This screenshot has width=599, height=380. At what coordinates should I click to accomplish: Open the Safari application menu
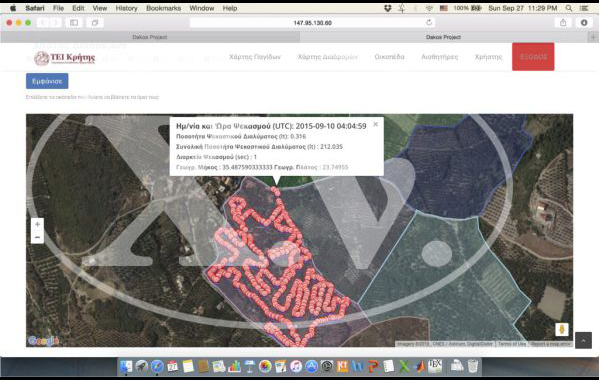[x=35, y=8]
